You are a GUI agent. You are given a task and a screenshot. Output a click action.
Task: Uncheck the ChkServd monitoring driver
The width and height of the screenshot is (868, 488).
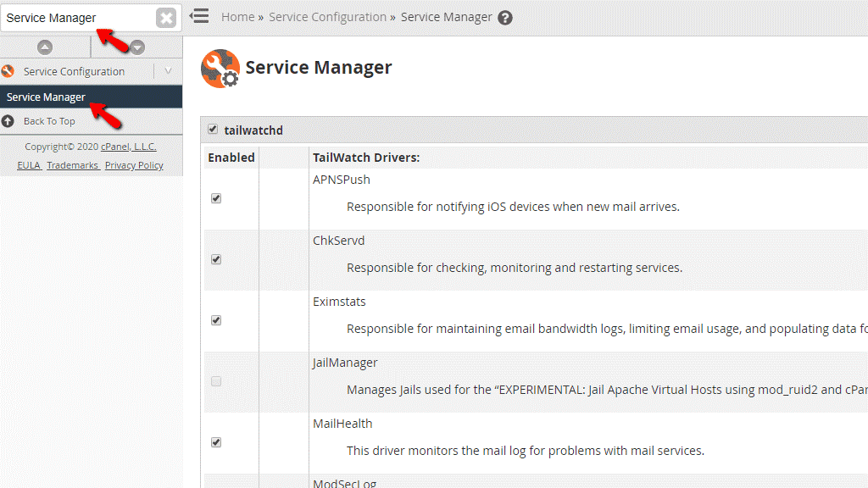(x=216, y=258)
